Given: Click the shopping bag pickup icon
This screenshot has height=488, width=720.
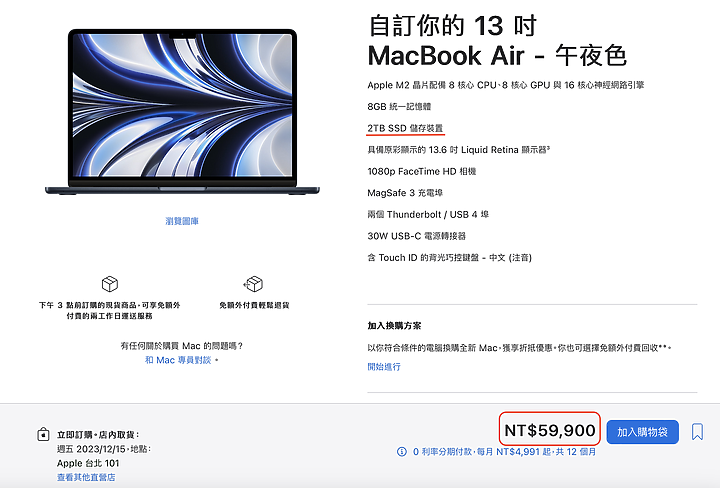Looking at the screenshot, I should [x=43, y=434].
